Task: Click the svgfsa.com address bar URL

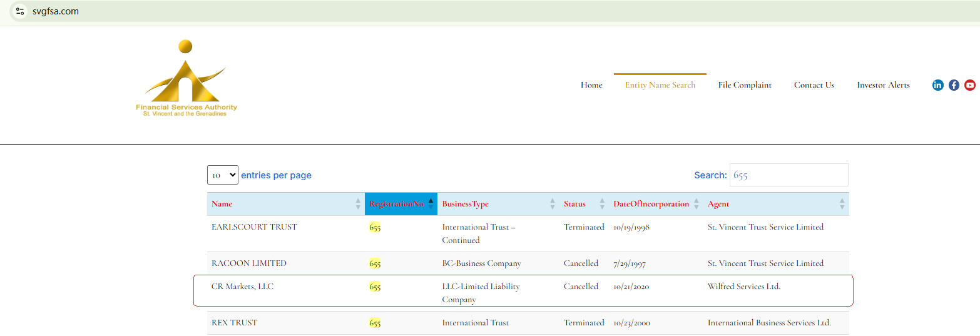Action: coord(56,11)
